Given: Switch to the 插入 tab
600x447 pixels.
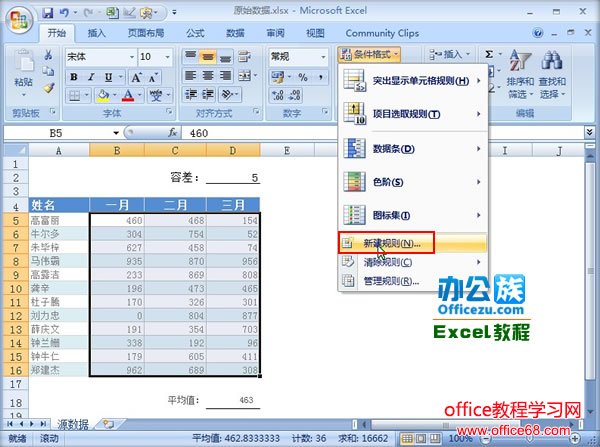Looking at the screenshot, I should pyautogui.click(x=96, y=33).
